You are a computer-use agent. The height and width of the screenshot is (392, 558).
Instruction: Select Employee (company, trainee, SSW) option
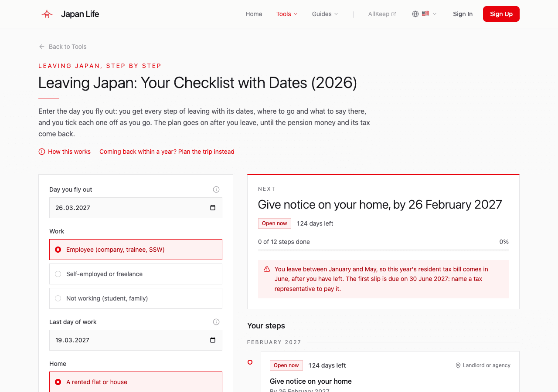136,250
